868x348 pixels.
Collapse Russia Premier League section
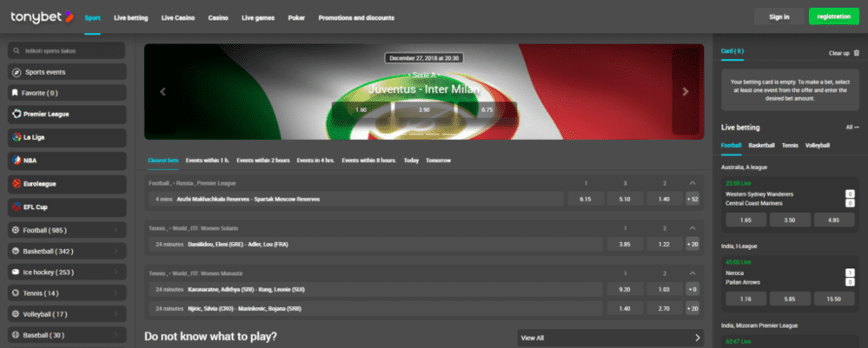[x=692, y=183]
